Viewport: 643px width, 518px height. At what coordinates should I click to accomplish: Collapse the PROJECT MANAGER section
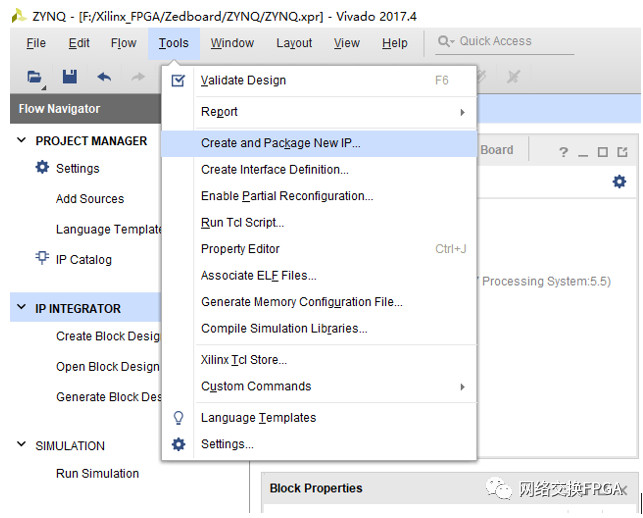click(22, 140)
